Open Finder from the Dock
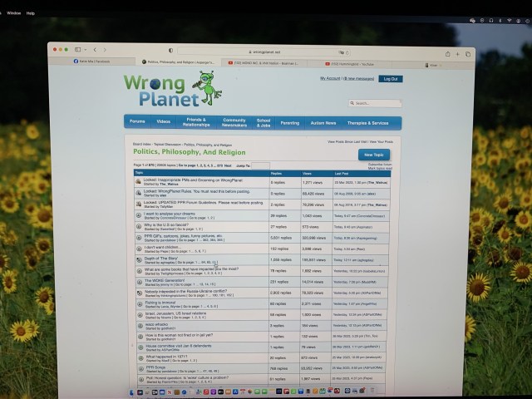The image size is (532, 399). click(133, 391)
